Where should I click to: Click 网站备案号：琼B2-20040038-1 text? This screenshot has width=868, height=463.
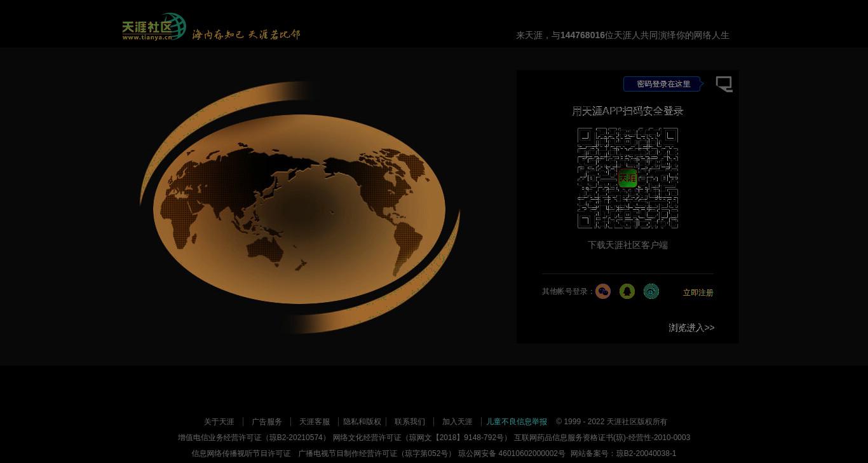tap(623, 453)
